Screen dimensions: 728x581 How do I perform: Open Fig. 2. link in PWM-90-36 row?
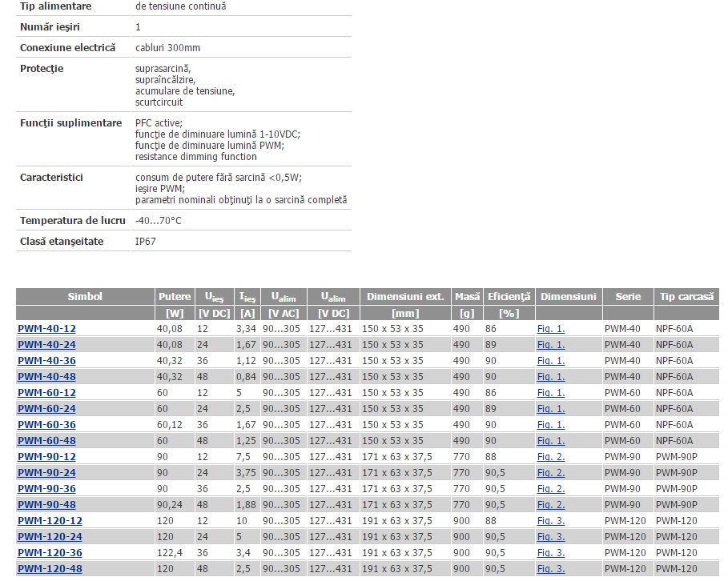(551, 489)
